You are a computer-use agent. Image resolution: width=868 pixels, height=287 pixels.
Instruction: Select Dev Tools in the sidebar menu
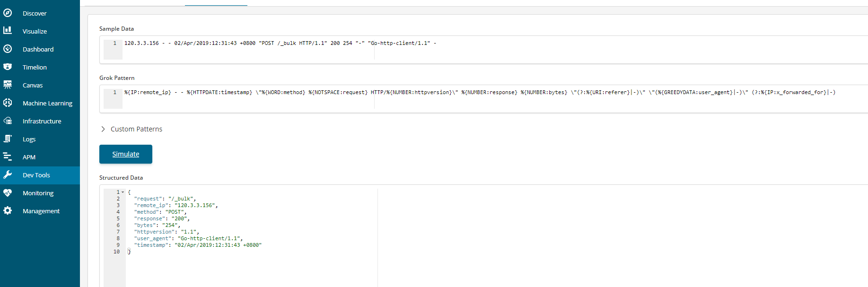tap(36, 175)
